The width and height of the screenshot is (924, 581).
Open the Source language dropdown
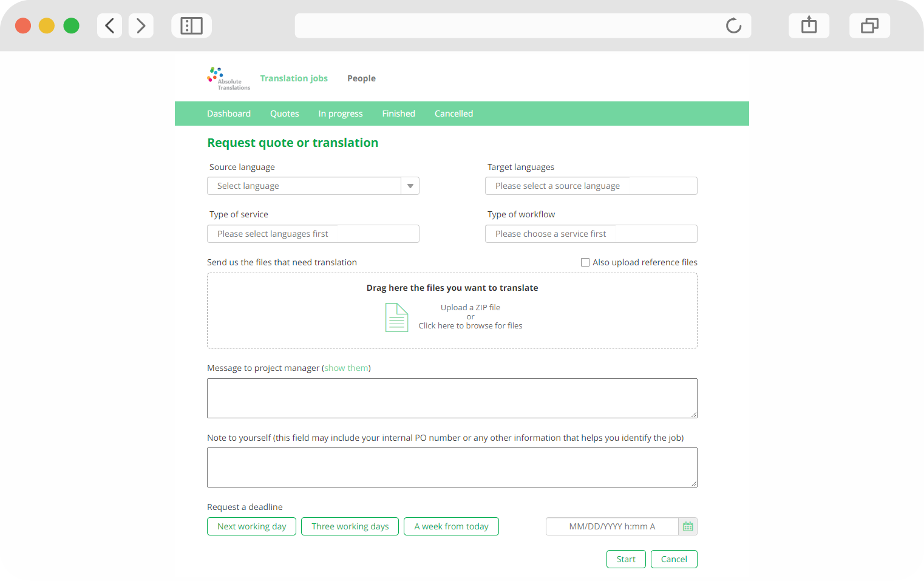pyautogui.click(x=410, y=186)
